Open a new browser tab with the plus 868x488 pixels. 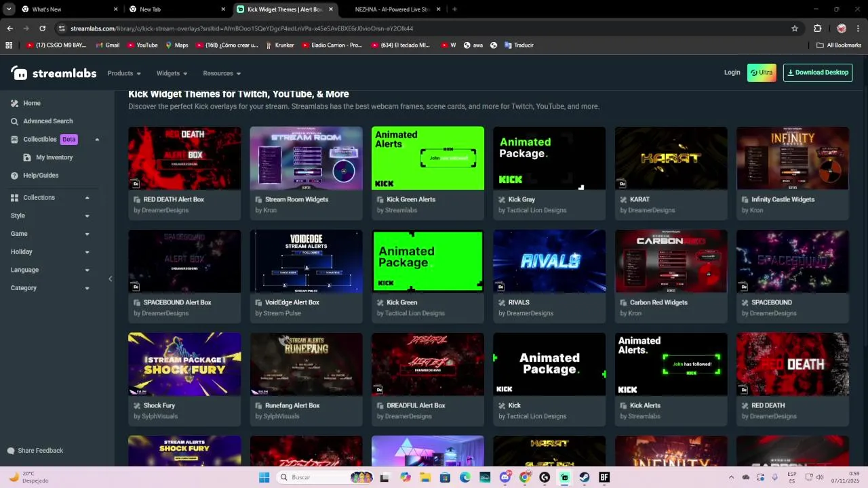coord(454,9)
